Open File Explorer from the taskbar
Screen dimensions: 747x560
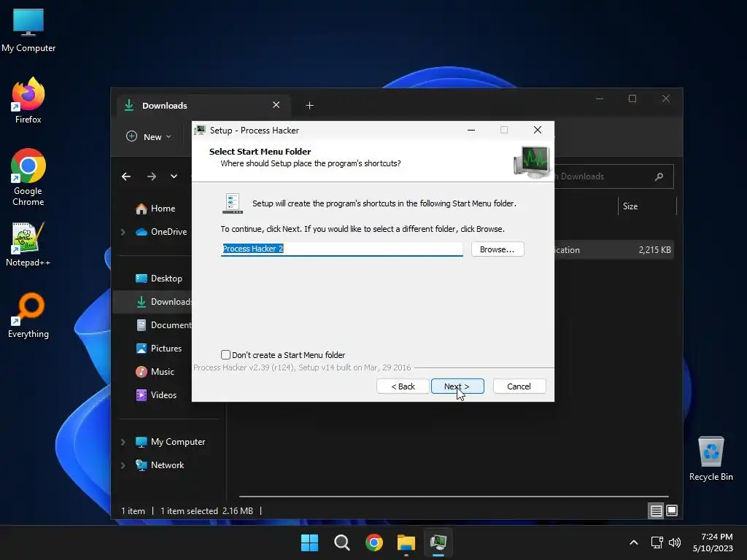click(x=406, y=542)
